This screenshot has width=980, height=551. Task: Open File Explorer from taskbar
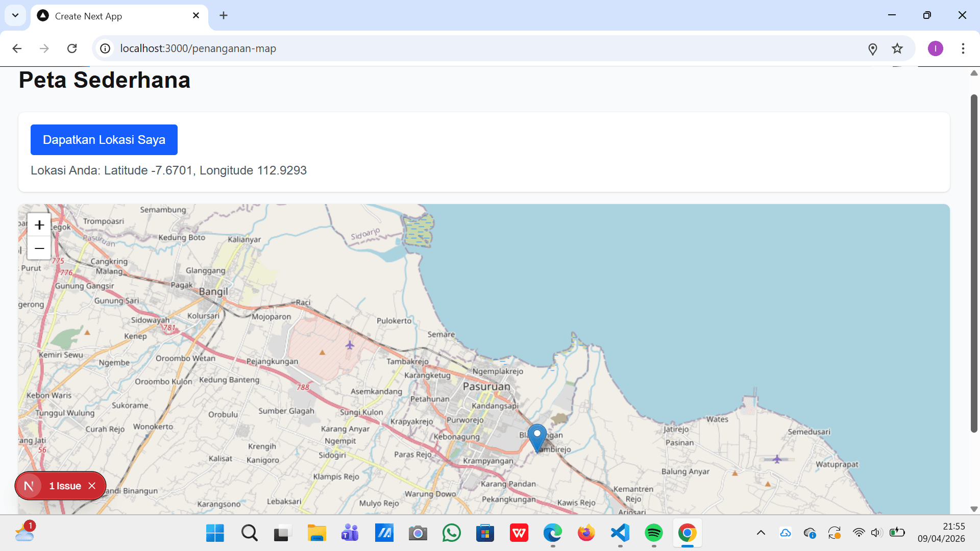[316, 533]
